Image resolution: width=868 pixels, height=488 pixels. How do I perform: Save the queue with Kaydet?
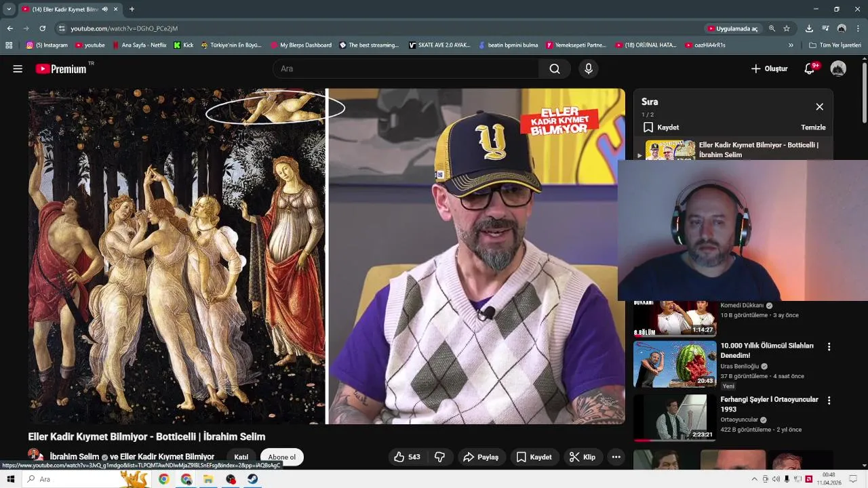661,127
